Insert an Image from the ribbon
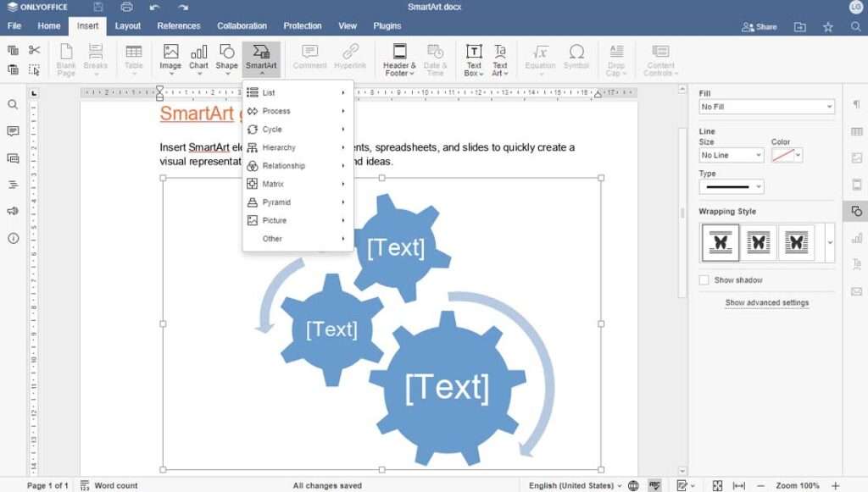 click(x=170, y=59)
